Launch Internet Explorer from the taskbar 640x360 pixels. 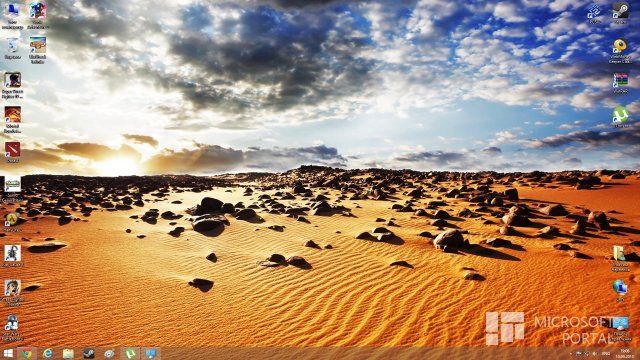pos(48,354)
